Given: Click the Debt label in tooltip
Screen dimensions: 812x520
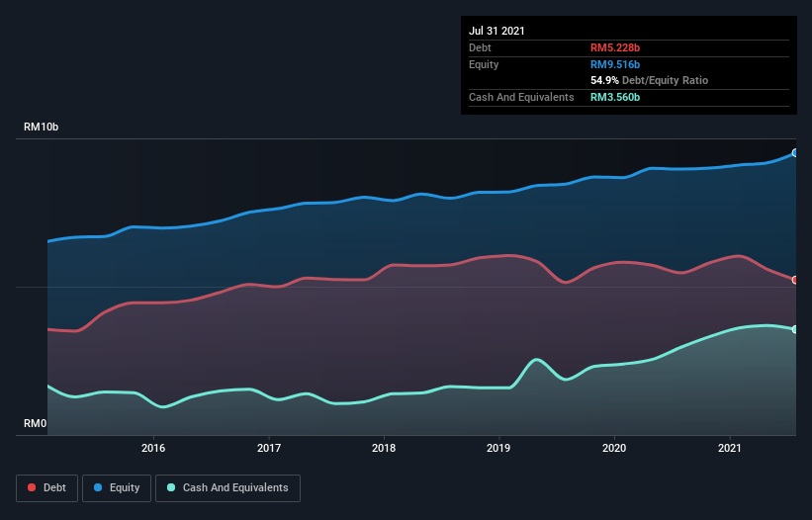Looking at the screenshot, I should [480, 47].
